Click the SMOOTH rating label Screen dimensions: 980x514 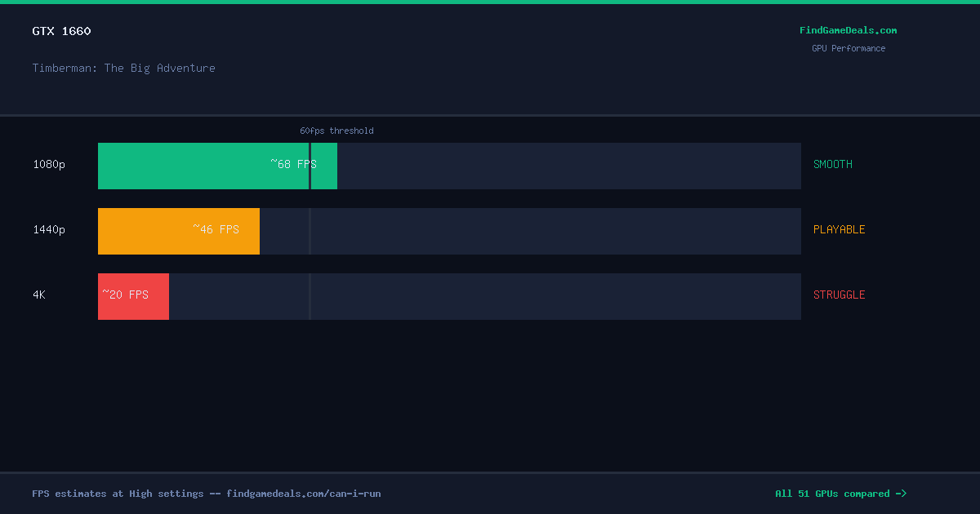(x=833, y=164)
